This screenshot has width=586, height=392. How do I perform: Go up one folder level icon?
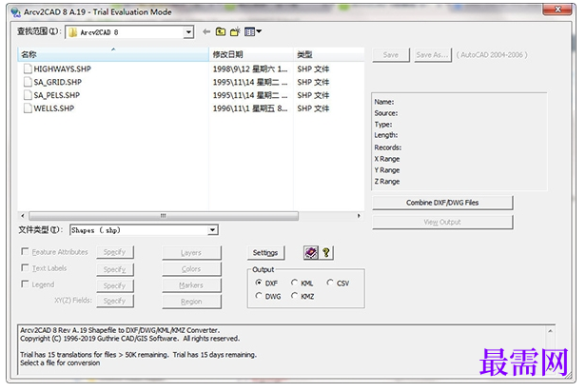point(221,31)
